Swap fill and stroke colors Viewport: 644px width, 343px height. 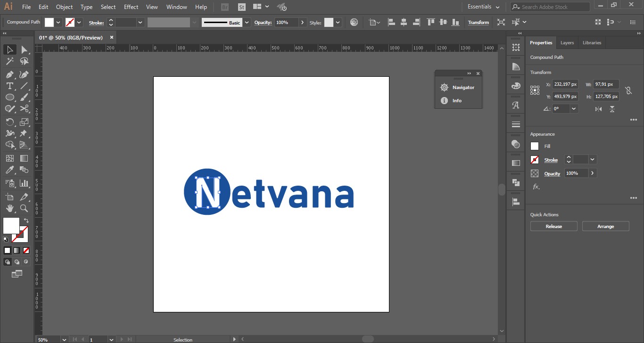26,220
